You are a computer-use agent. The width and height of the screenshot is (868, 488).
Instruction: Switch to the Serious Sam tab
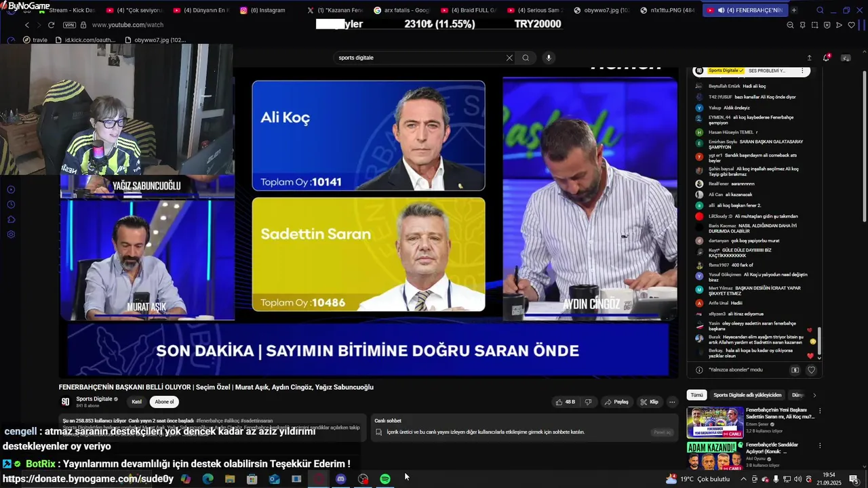[534, 10]
